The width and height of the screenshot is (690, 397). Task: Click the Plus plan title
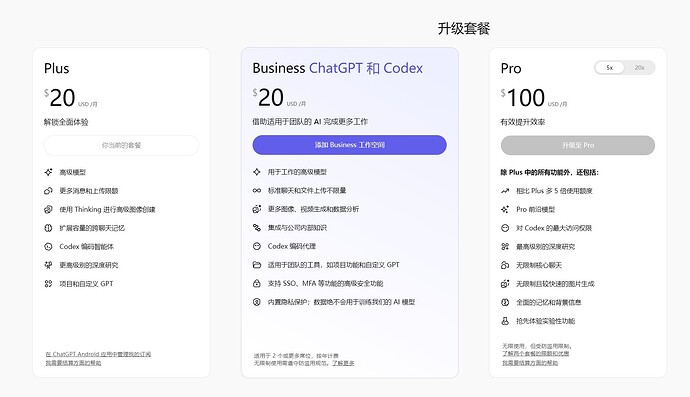click(x=56, y=68)
